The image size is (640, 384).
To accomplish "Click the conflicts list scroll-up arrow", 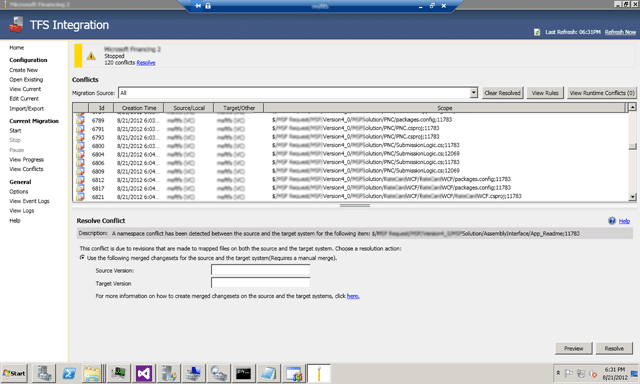I will (632, 107).
